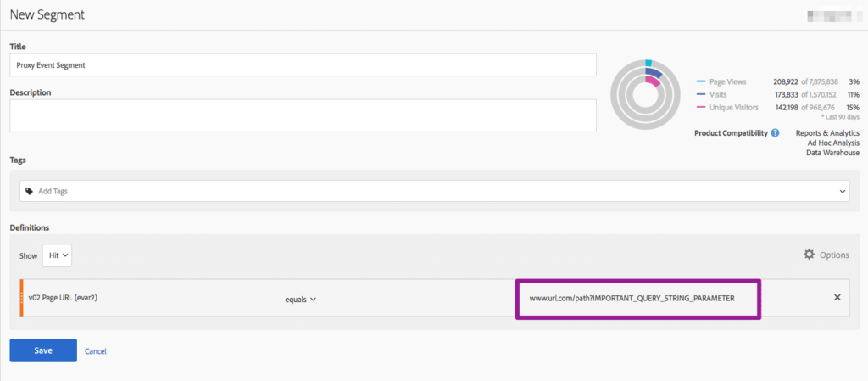868x381 pixels.
Task: Click the tag icon beside Add Tags
Action: (31, 192)
